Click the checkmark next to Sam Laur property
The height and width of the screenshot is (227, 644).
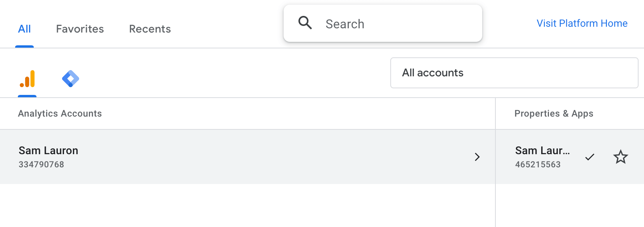[589, 157]
